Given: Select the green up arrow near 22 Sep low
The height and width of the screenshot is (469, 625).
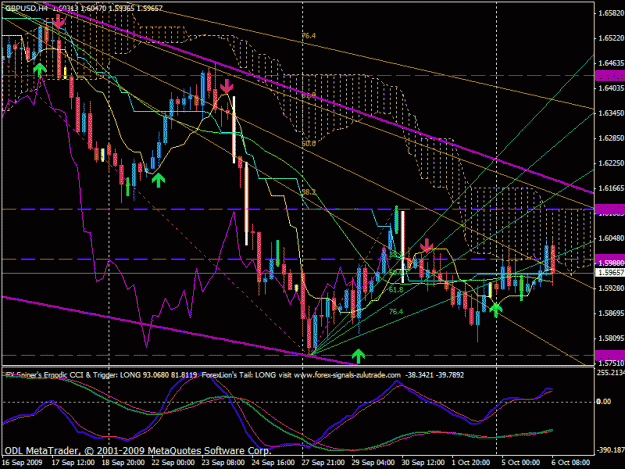Looking at the screenshot, I should pyautogui.click(x=158, y=180).
